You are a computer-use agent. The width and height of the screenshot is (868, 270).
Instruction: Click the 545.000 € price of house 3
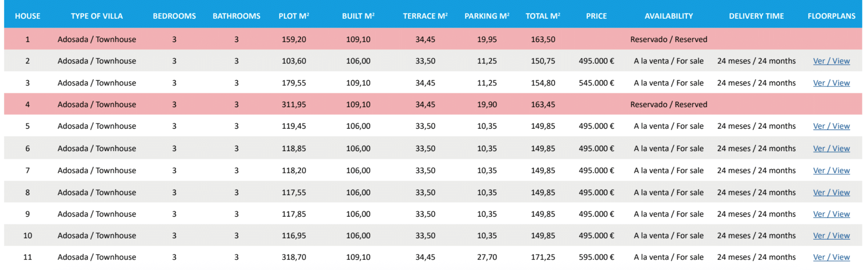[x=596, y=83]
